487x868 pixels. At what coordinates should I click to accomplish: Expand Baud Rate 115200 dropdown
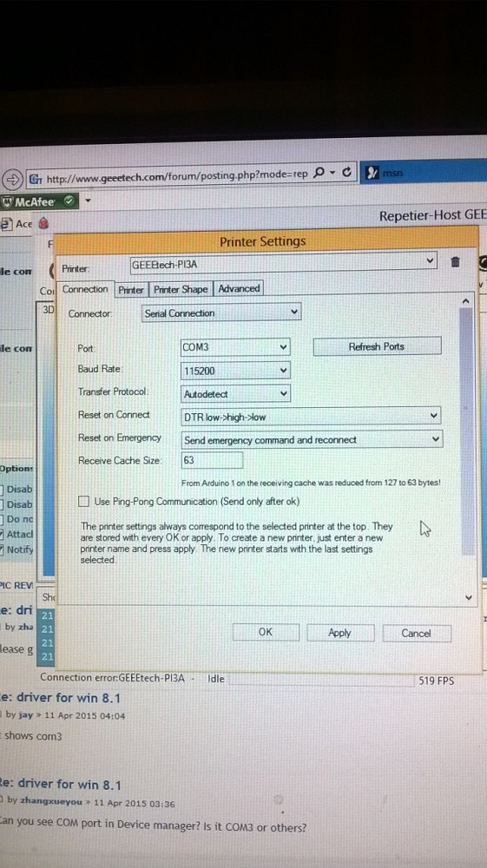235,371
